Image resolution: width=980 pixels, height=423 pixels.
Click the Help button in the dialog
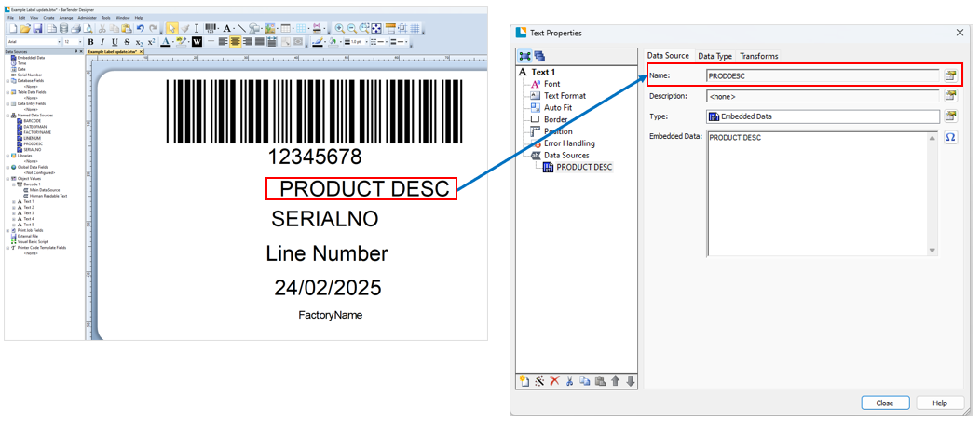[x=940, y=403]
